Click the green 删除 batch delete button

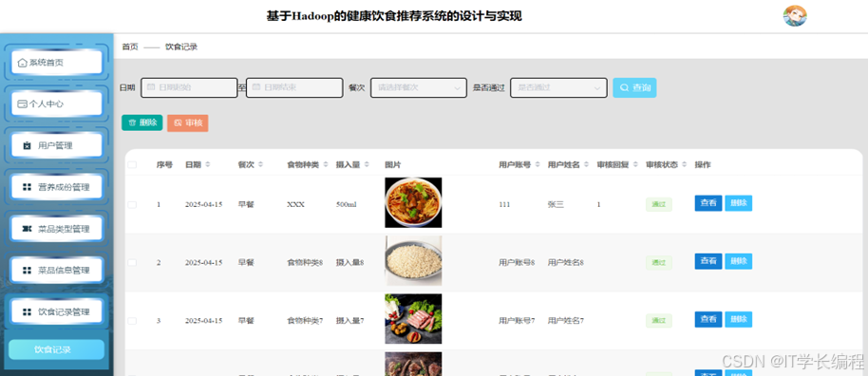coord(142,122)
